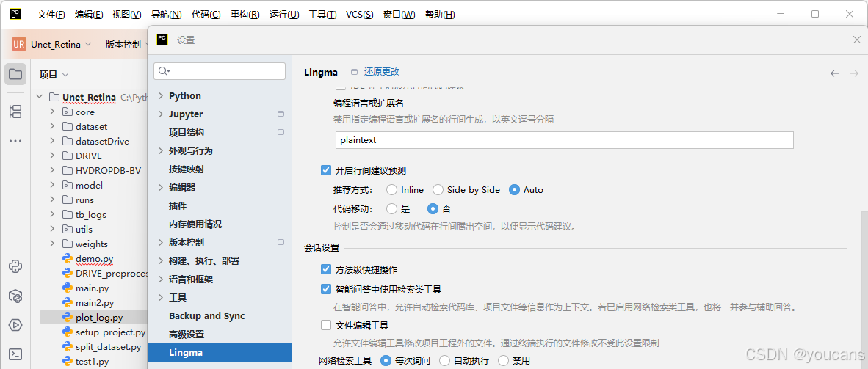Image resolution: width=868 pixels, height=369 pixels.
Task: Click 还原更改 link
Action: (x=381, y=72)
